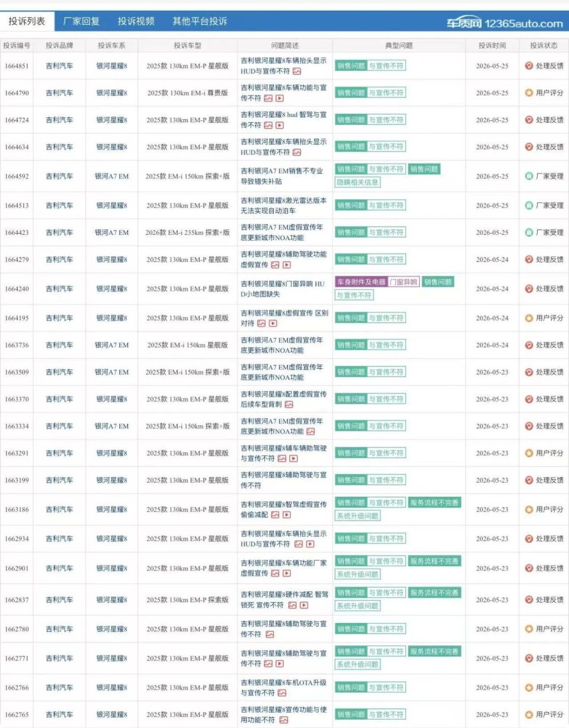Click 用户评分 star icon for complaint 1664195

pos(529,318)
